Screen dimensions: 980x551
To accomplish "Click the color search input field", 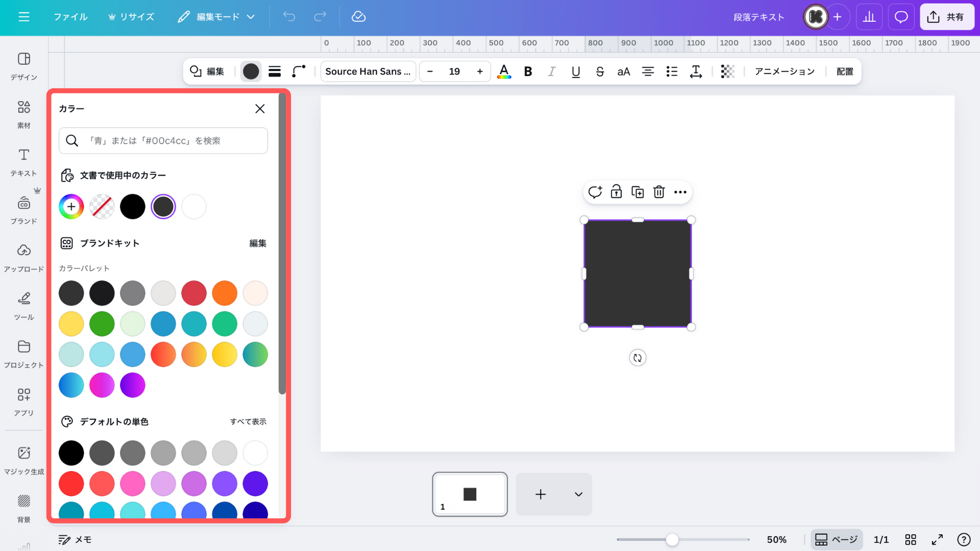I will pyautogui.click(x=163, y=141).
